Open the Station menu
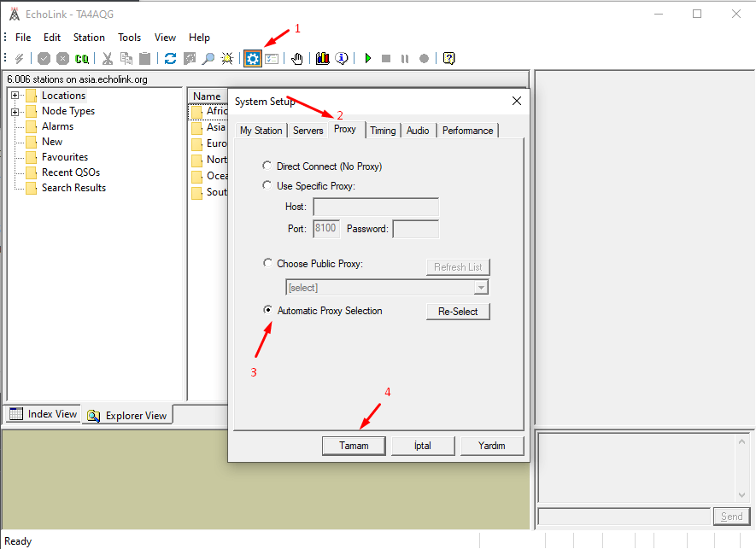This screenshot has height=549, width=756. tap(89, 38)
